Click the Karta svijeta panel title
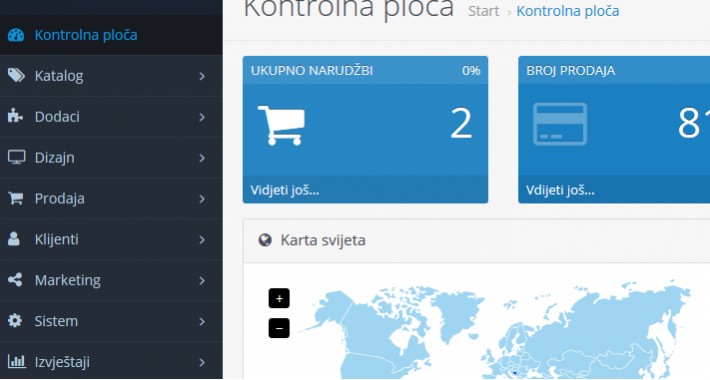 pos(323,240)
